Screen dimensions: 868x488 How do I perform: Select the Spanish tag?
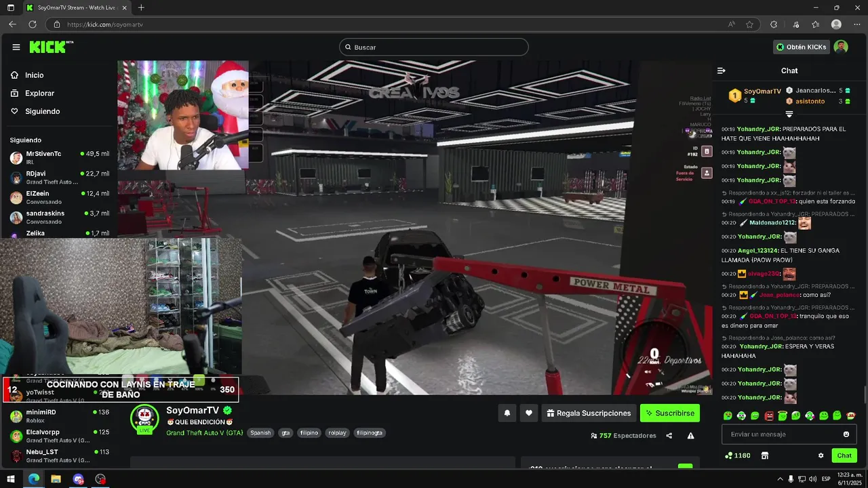pyautogui.click(x=260, y=432)
